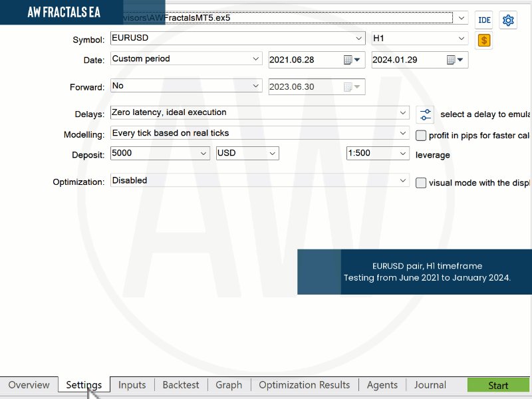Screen dimensions: 532x399
Task: Click the 'Symbol:' label
Action: pos(88,40)
